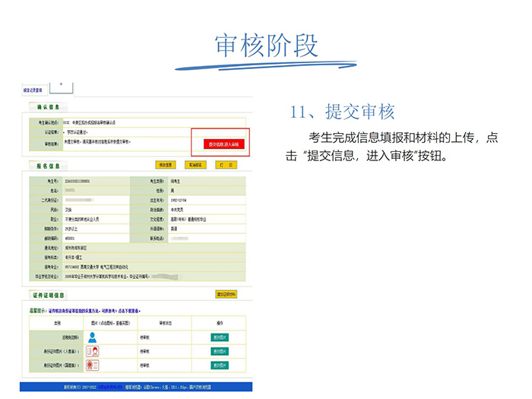Click the yellow 修改信息 button

click(165, 164)
